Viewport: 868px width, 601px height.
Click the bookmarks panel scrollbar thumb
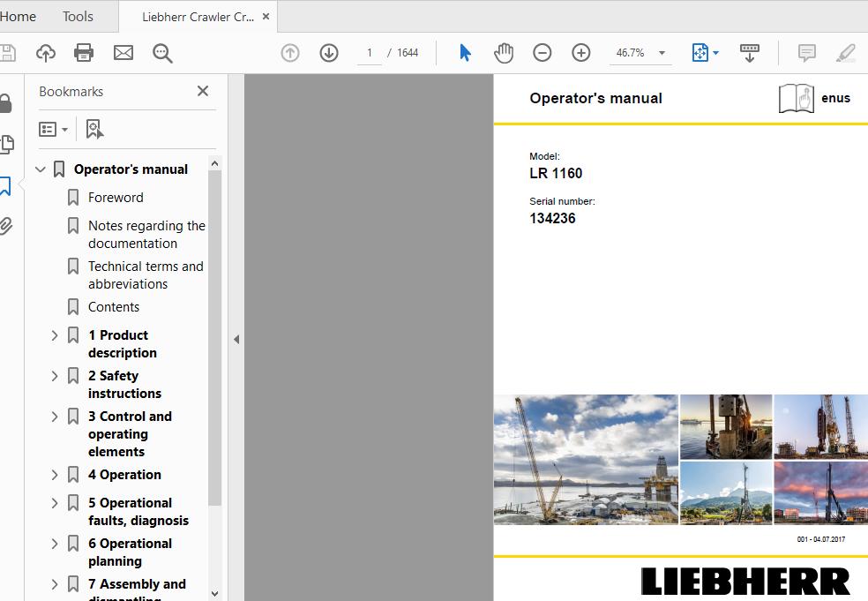(x=214, y=338)
